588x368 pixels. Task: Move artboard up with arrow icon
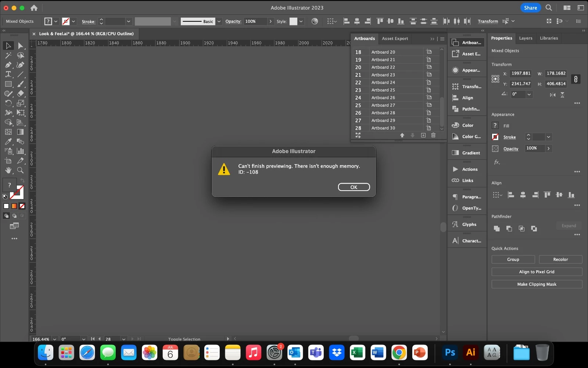pos(402,135)
